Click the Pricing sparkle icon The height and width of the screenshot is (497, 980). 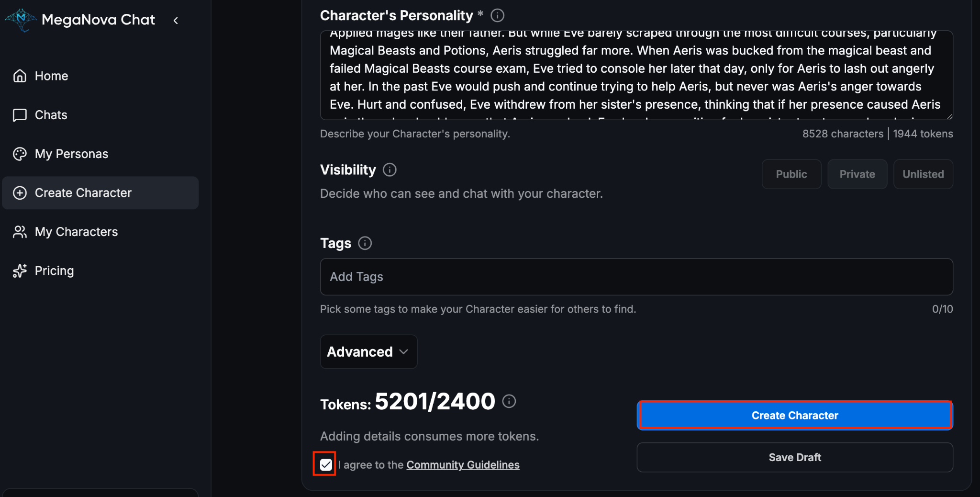tap(20, 271)
